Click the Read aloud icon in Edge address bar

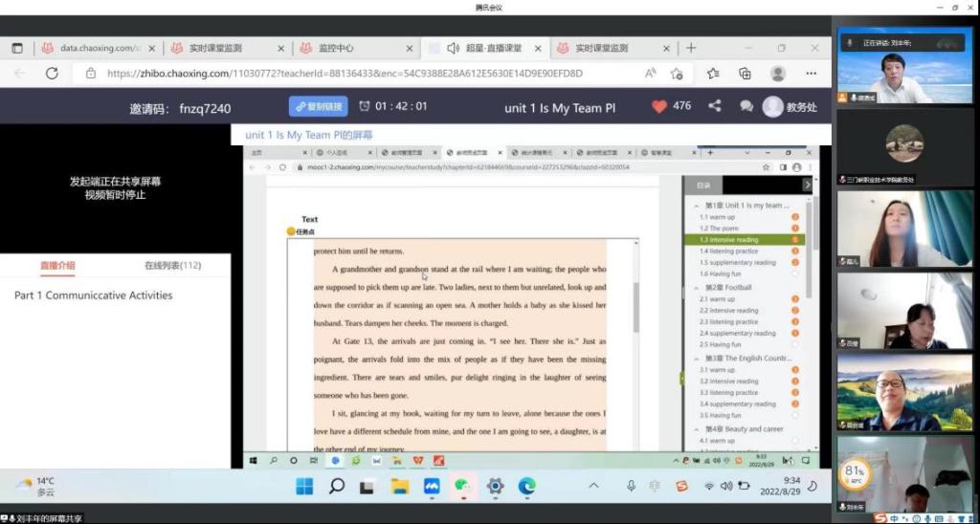tap(651, 73)
